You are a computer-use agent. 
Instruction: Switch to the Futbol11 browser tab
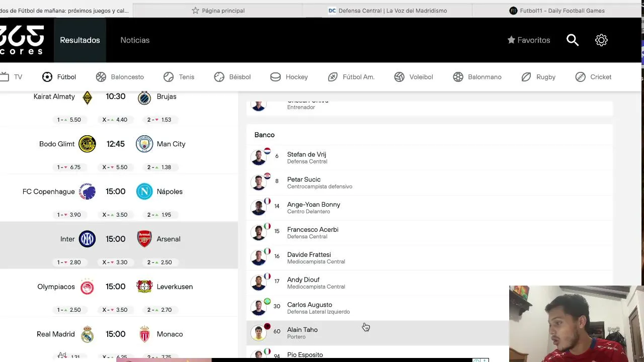pyautogui.click(x=557, y=11)
